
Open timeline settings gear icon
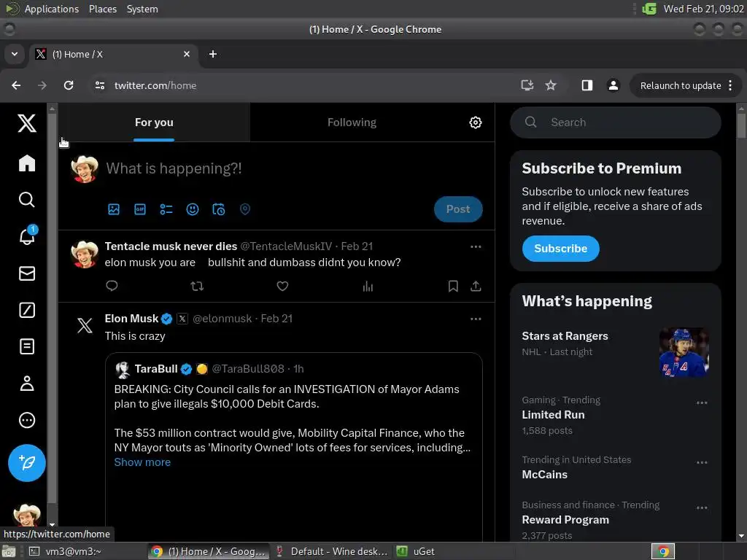(476, 122)
